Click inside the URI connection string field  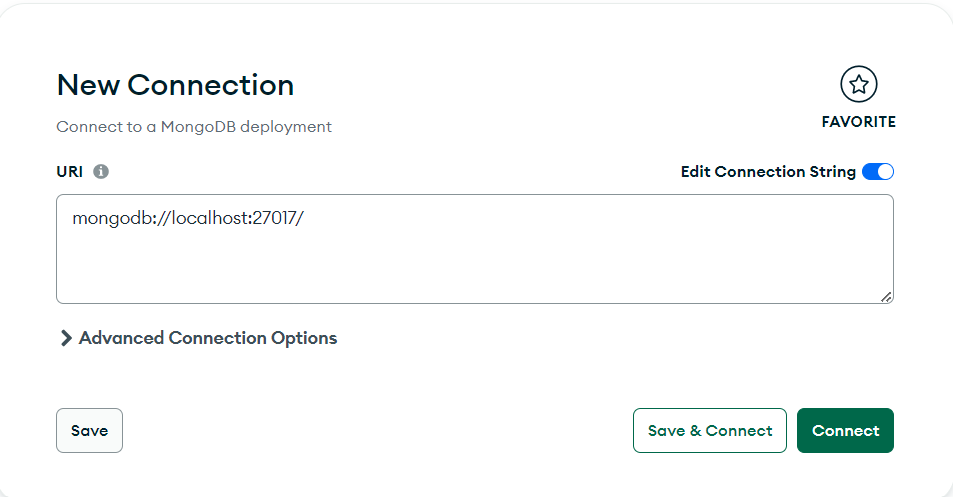474,248
